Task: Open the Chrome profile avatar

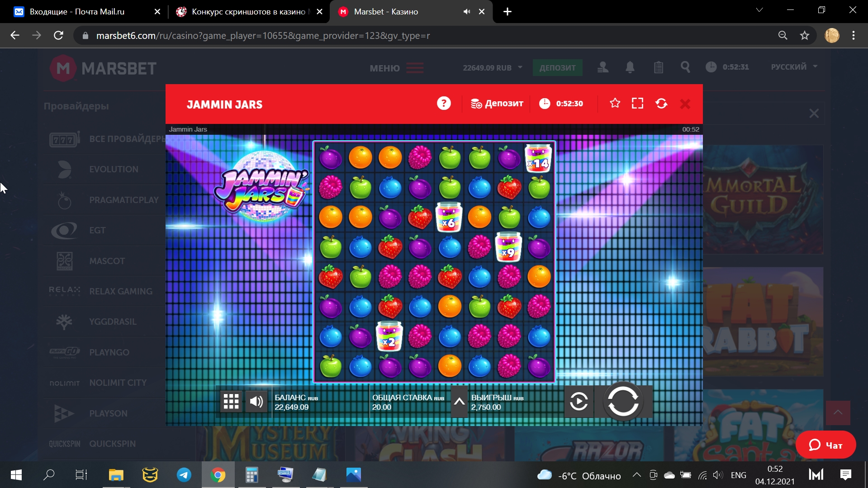Action: pos(832,35)
